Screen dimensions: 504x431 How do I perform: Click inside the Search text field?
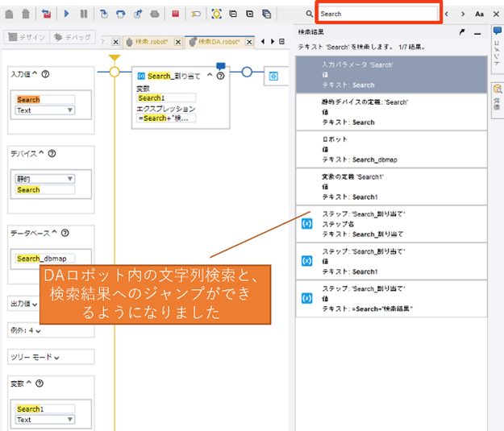(378, 14)
